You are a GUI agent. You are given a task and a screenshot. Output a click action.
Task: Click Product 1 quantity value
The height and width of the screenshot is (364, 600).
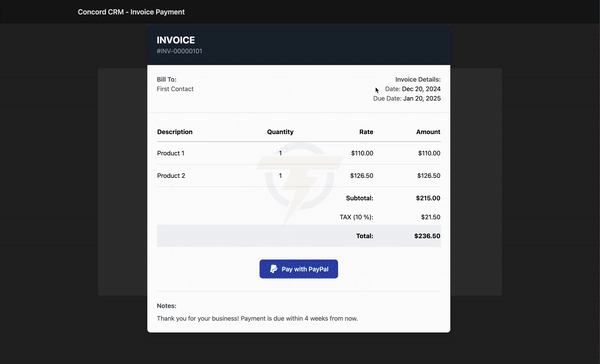(280, 153)
